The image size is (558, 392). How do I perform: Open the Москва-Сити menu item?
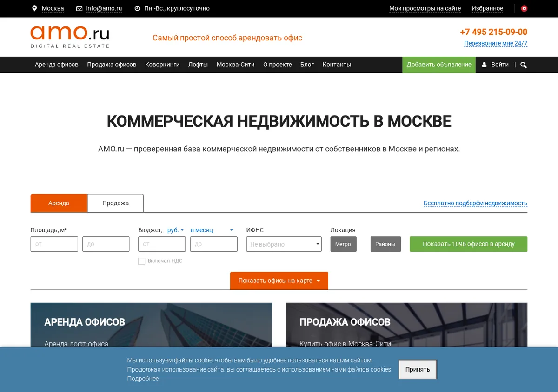(x=235, y=65)
